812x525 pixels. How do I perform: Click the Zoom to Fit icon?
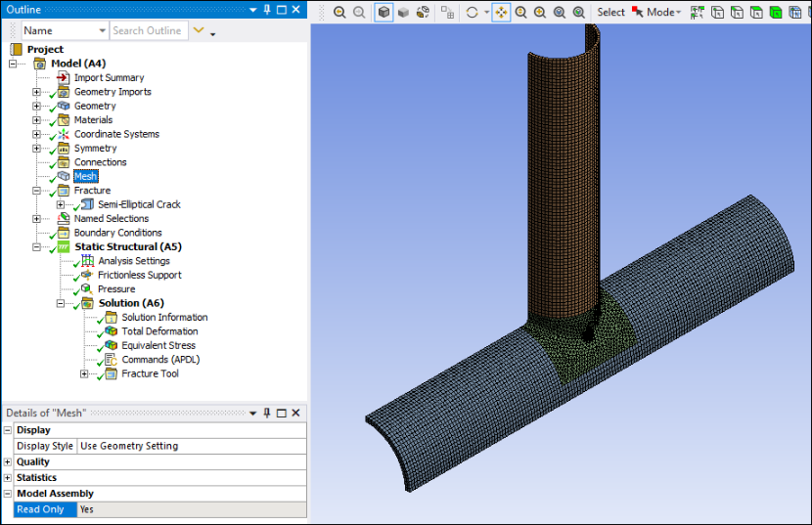pos(560,12)
